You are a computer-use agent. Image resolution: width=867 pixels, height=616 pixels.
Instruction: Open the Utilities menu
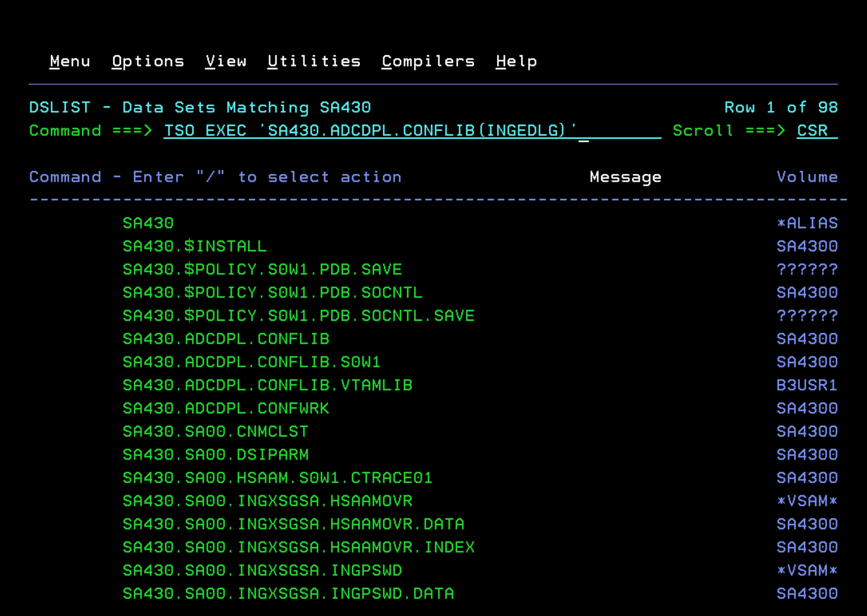(x=314, y=61)
